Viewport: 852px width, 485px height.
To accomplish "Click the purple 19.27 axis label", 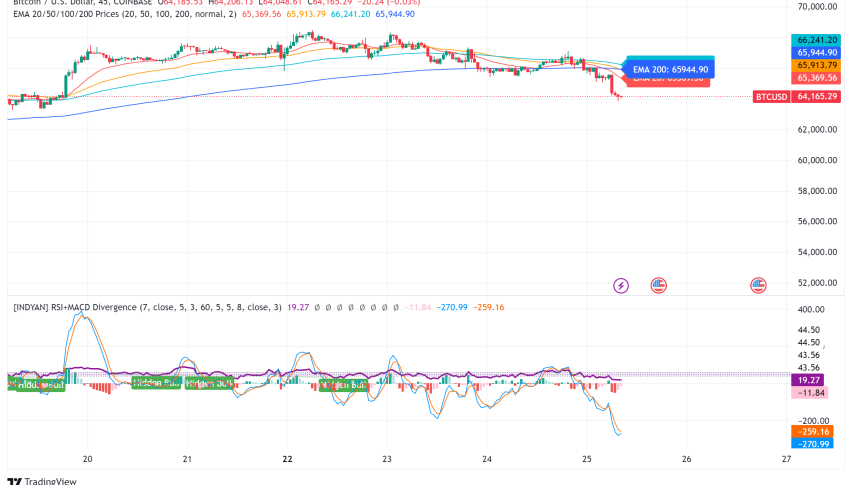I will [x=808, y=380].
